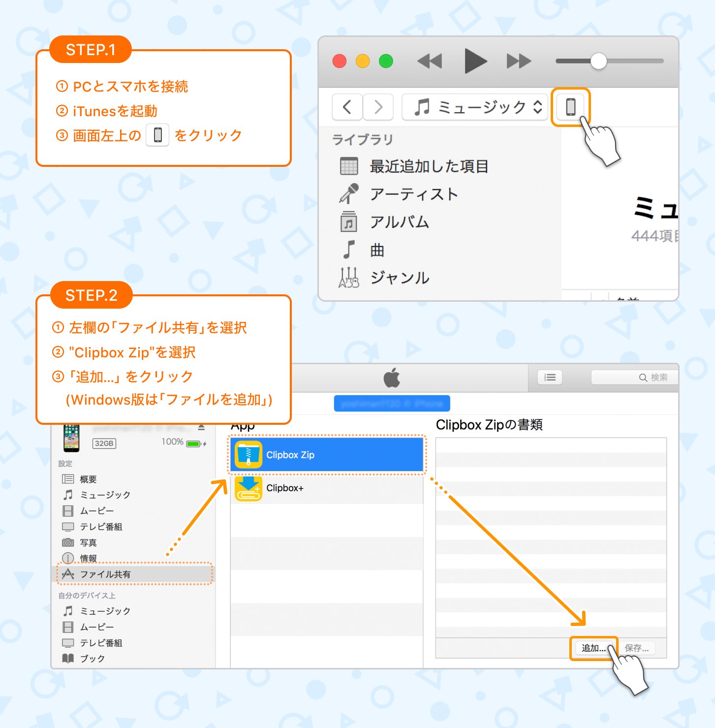Select アルバム in the library sidebar
This screenshot has width=715, height=728.
coord(400,222)
